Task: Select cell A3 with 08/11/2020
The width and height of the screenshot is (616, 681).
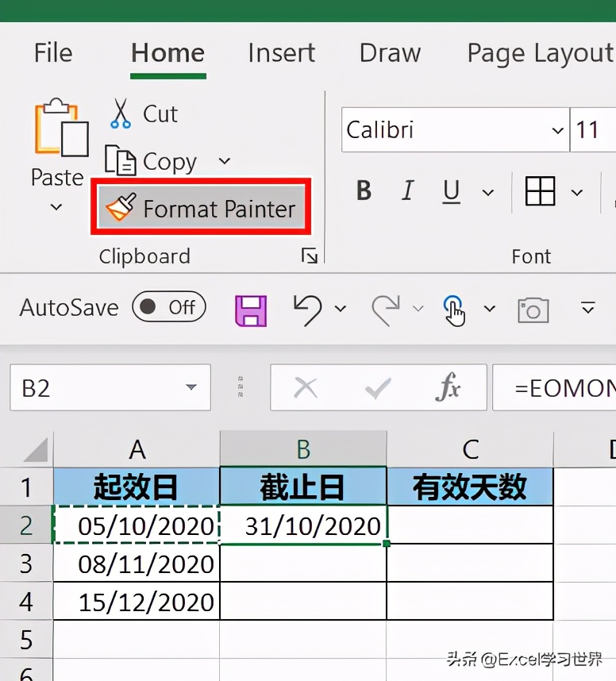Action: [137, 564]
